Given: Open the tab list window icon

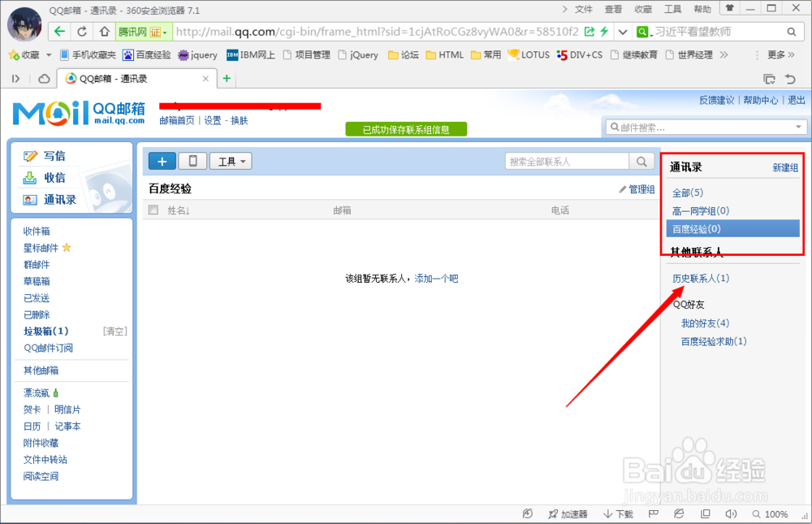Looking at the screenshot, I should (769, 79).
